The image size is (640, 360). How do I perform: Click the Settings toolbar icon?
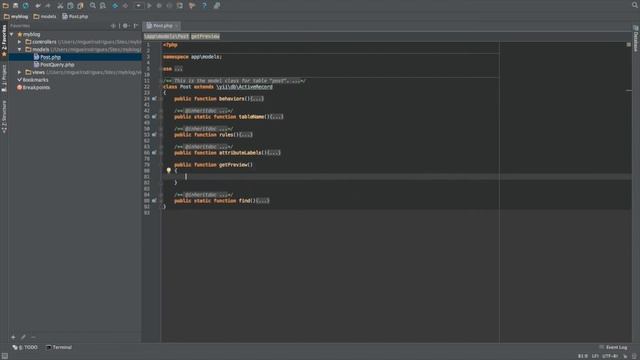192,6
